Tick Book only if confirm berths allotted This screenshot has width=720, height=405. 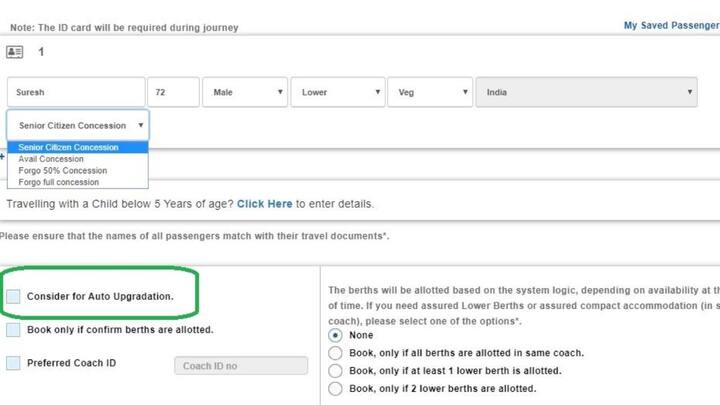tap(13, 330)
